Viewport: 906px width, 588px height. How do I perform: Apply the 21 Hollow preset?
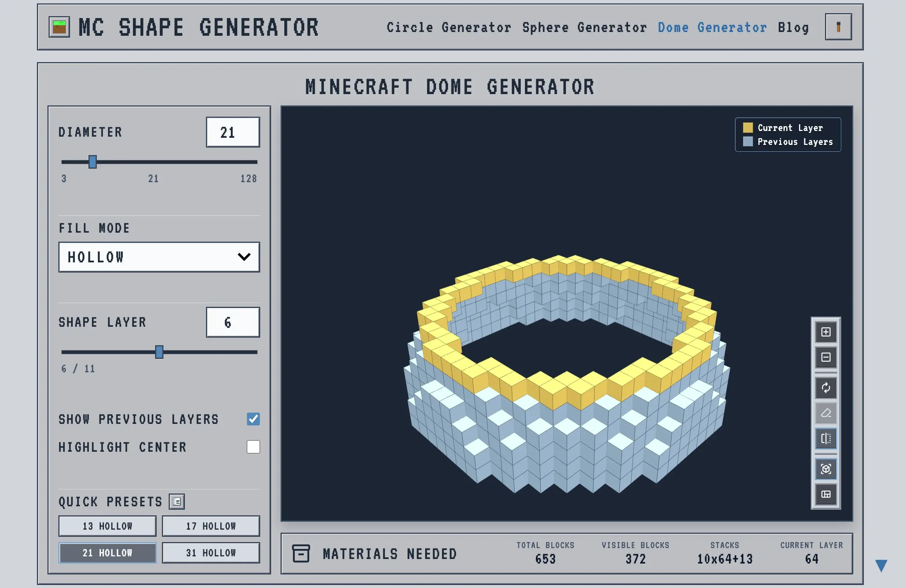tap(107, 553)
